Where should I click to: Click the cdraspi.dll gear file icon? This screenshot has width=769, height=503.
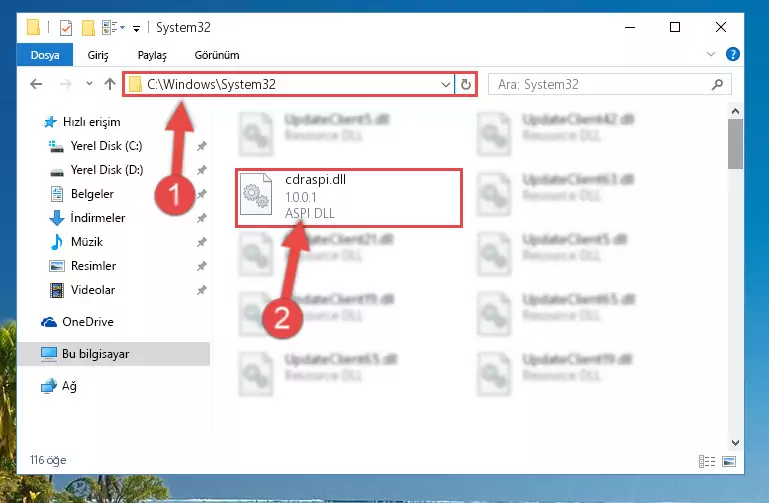(256, 194)
